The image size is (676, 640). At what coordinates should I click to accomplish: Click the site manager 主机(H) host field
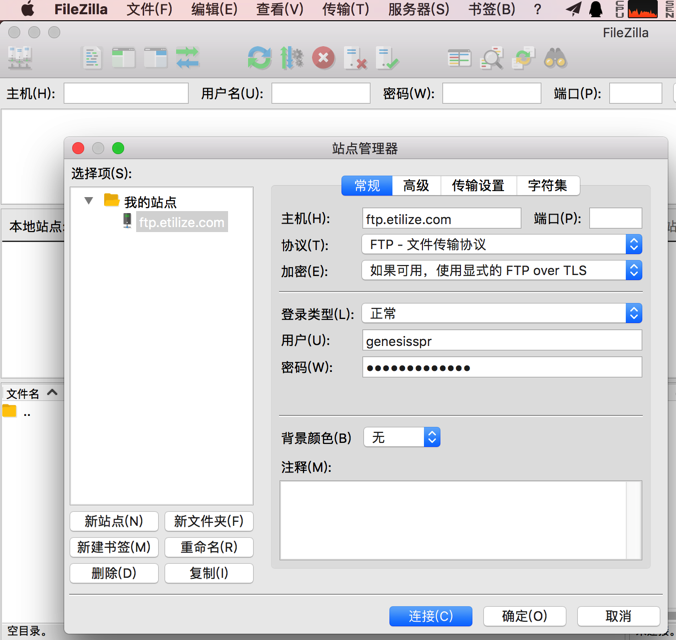point(441,218)
